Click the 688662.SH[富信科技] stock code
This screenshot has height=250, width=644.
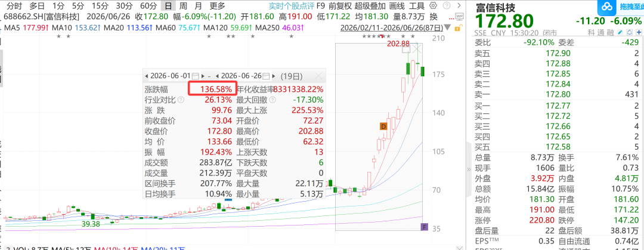pyautogui.click(x=41, y=17)
